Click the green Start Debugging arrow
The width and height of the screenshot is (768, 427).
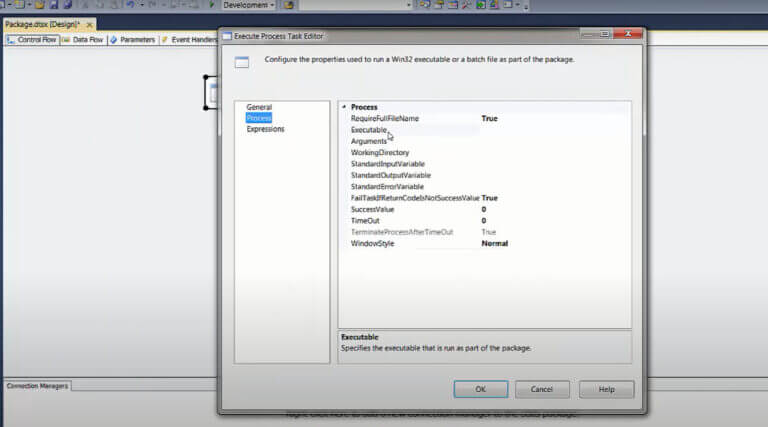tap(212, 5)
